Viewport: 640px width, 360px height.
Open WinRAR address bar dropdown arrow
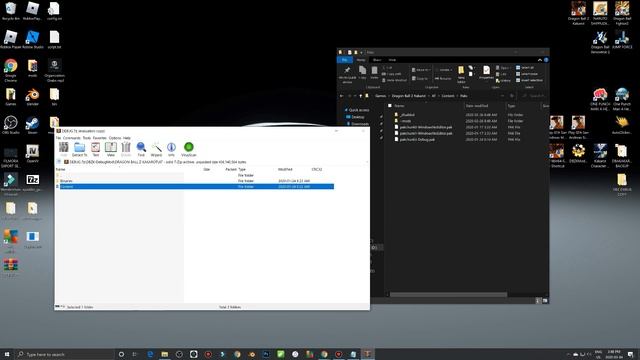pos(366,162)
